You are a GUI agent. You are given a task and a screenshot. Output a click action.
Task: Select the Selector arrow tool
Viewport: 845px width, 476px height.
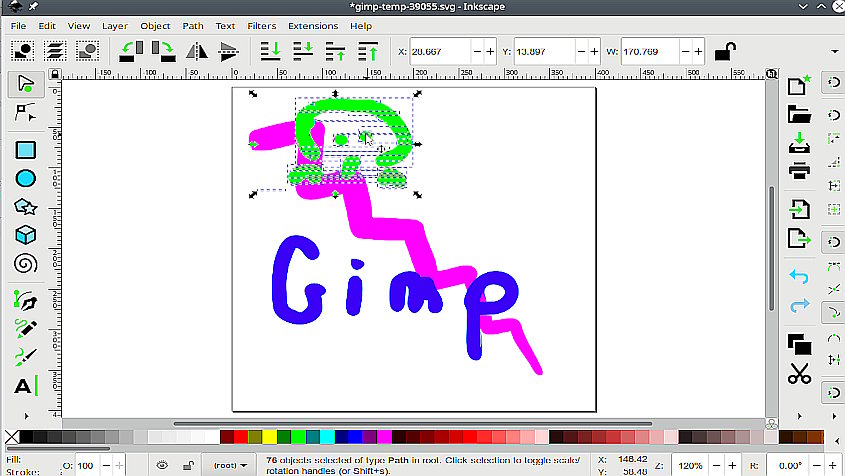tap(25, 84)
